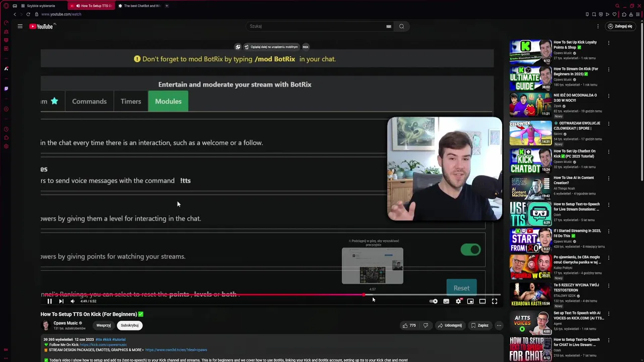The height and width of the screenshot is (362, 644).
Task: Enable theater mode view
Action: (482, 301)
